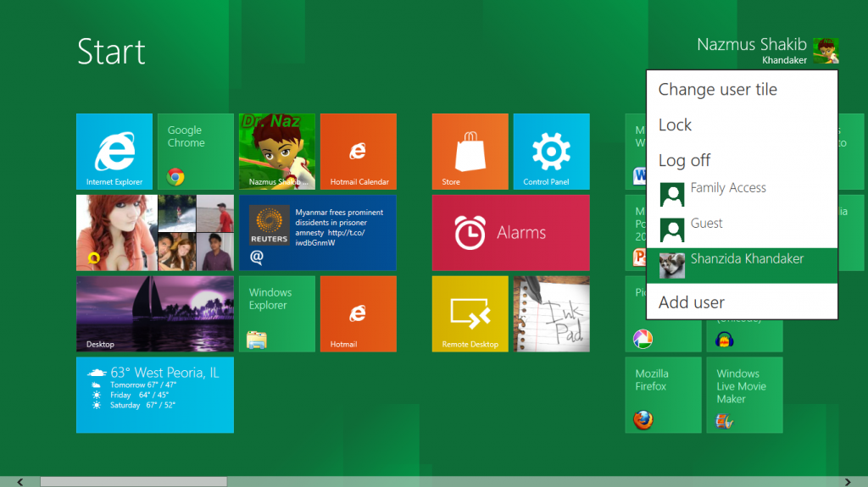The height and width of the screenshot is (487, 868).
Task: Open the Control Panel tile
Action: click(x=551, y=152)
